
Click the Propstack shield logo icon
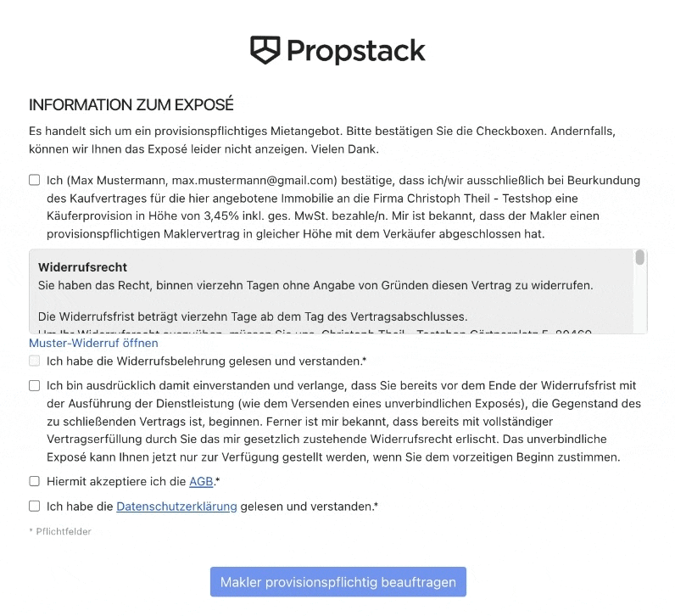coord(265,50)
